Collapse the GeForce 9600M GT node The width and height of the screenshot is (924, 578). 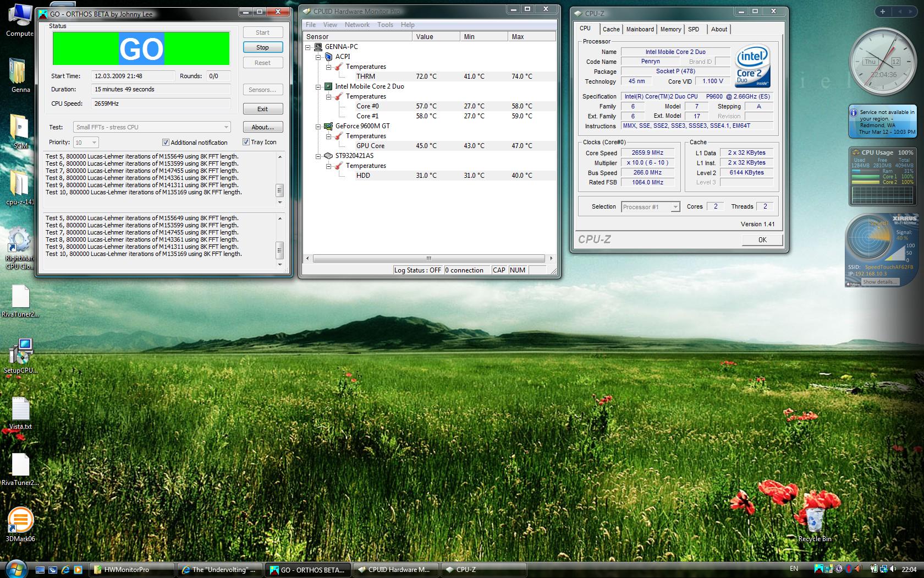[318, 127]
